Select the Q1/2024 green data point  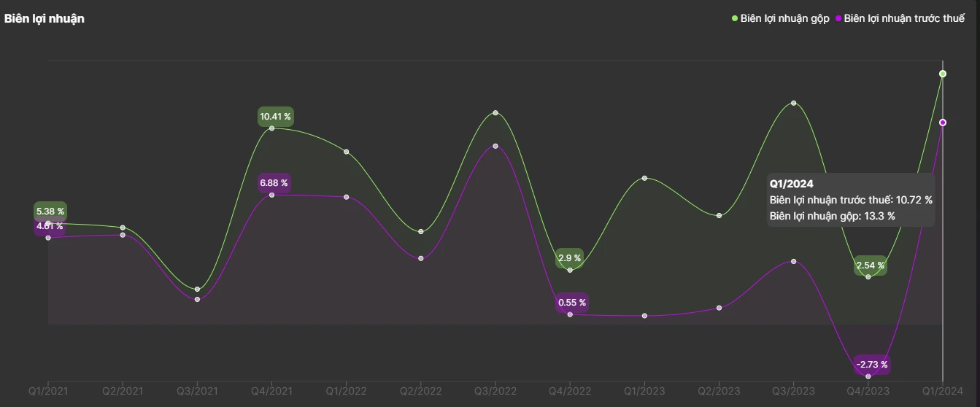click(x=943, y=74)
